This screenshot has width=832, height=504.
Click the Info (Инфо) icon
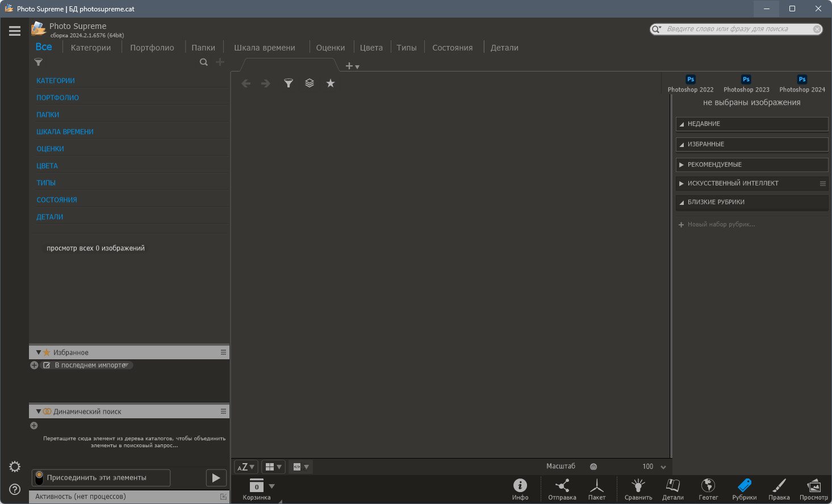coord(520,489)
